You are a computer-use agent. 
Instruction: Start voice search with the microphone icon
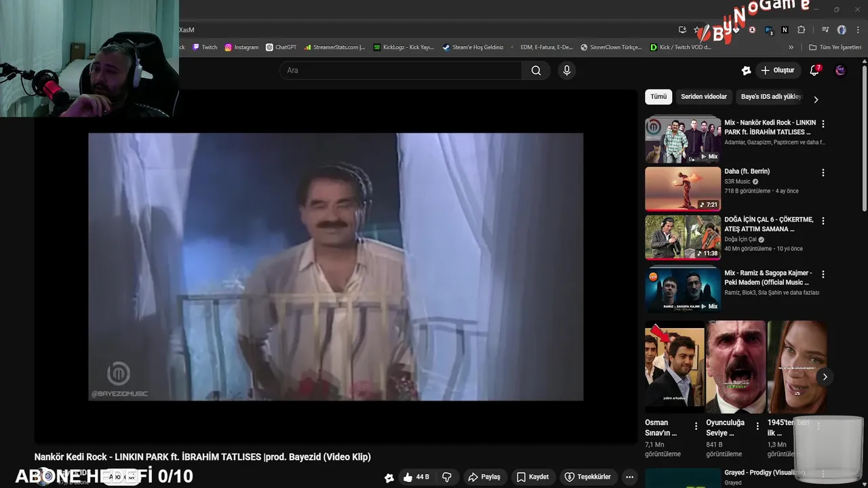tap(567, 70)
